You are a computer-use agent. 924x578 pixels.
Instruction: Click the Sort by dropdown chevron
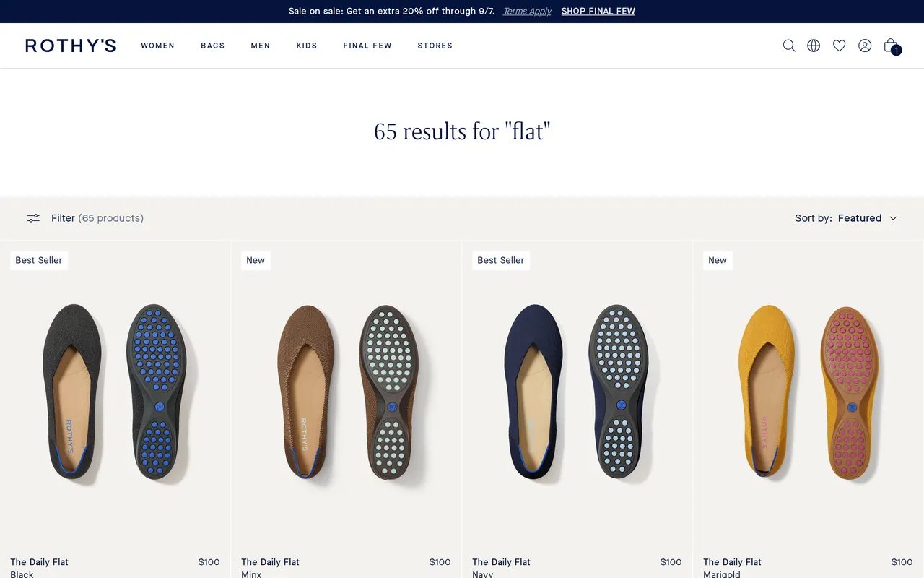[x=893, y=218]
